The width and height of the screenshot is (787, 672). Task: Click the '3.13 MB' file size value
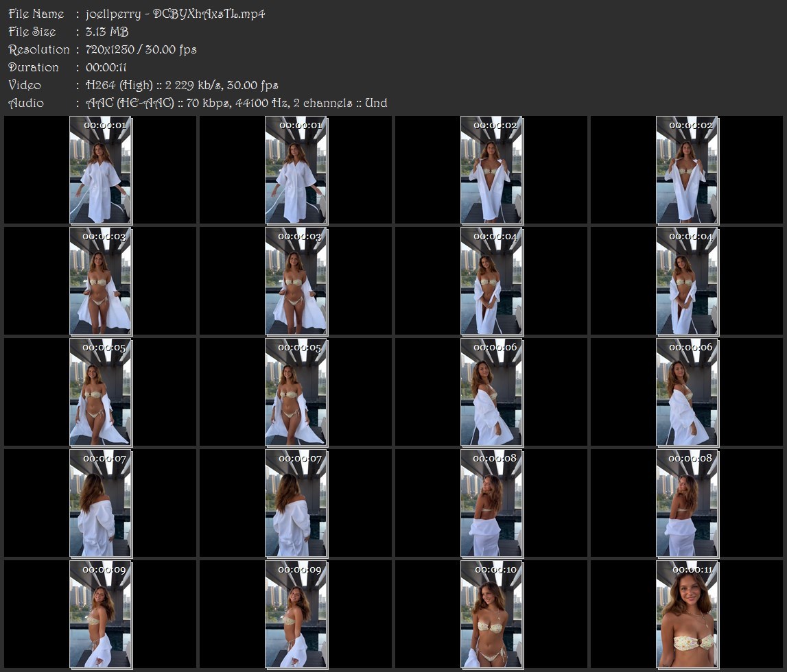coord(107,32)
